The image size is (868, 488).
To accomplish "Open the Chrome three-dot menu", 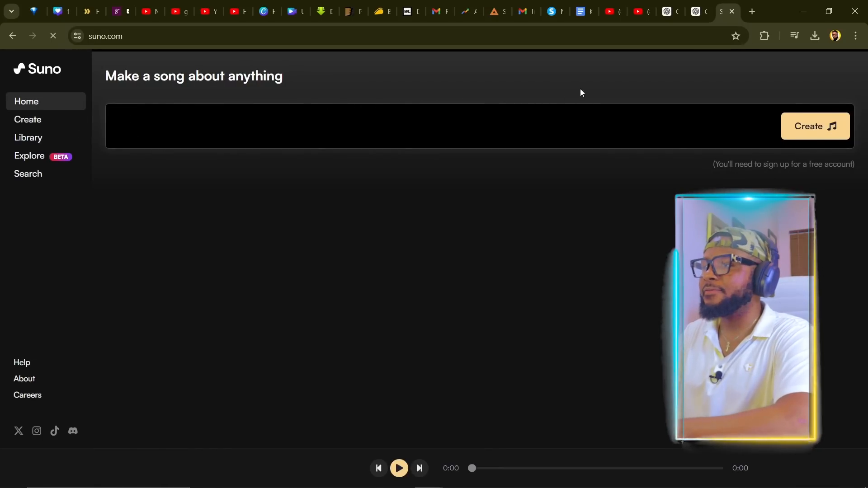I will pos(856,36).
